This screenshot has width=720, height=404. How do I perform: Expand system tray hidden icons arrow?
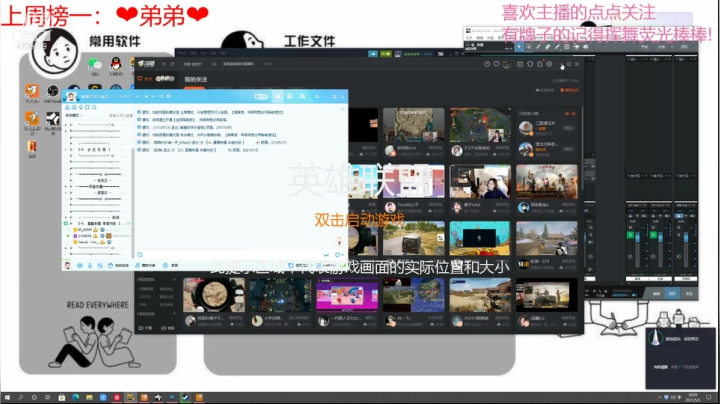click(x=659, y=397)
